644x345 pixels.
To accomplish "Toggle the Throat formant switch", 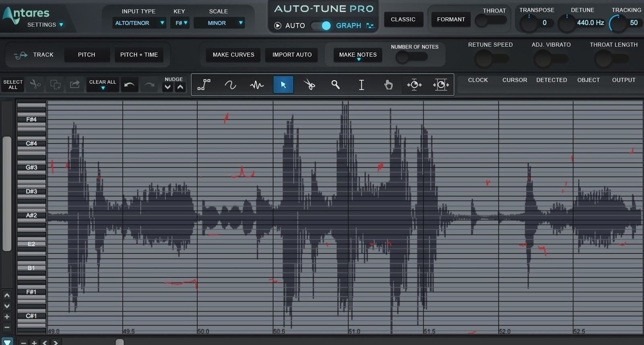I will click(490, 21).
